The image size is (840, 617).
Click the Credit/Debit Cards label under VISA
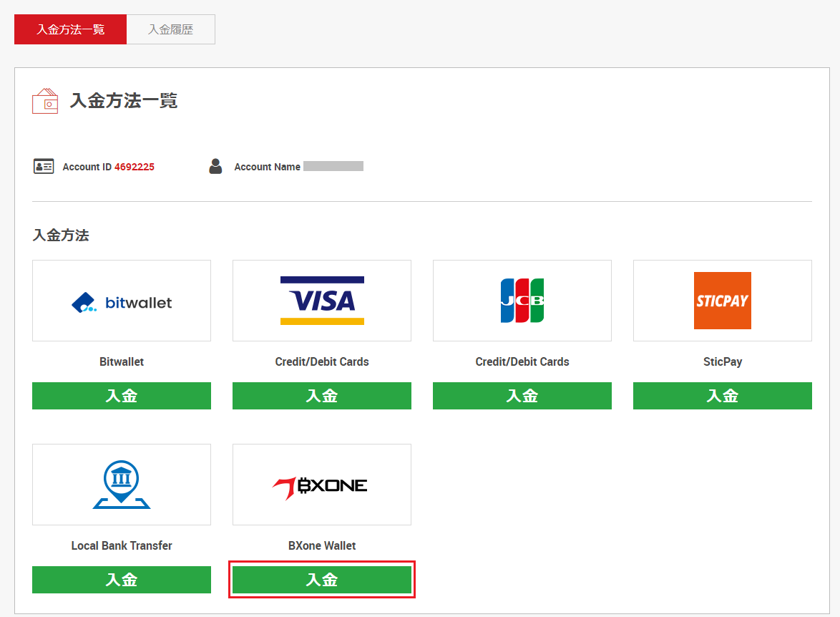322,362
